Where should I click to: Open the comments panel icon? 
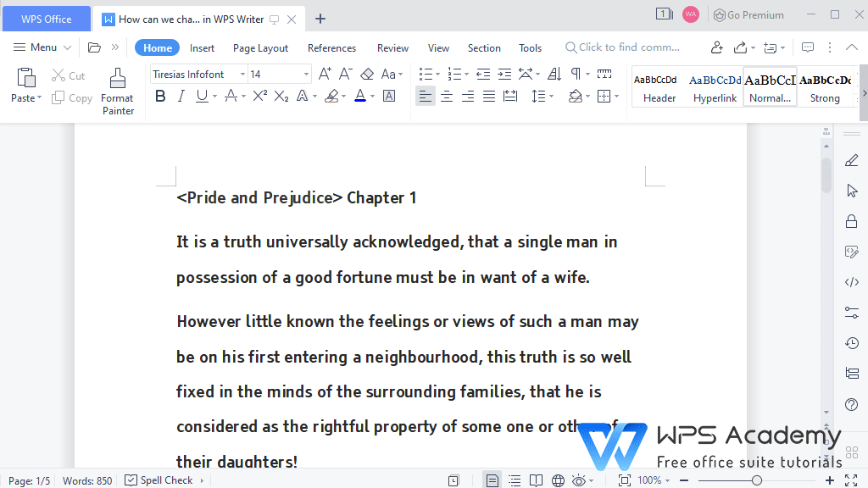point(808,47)
